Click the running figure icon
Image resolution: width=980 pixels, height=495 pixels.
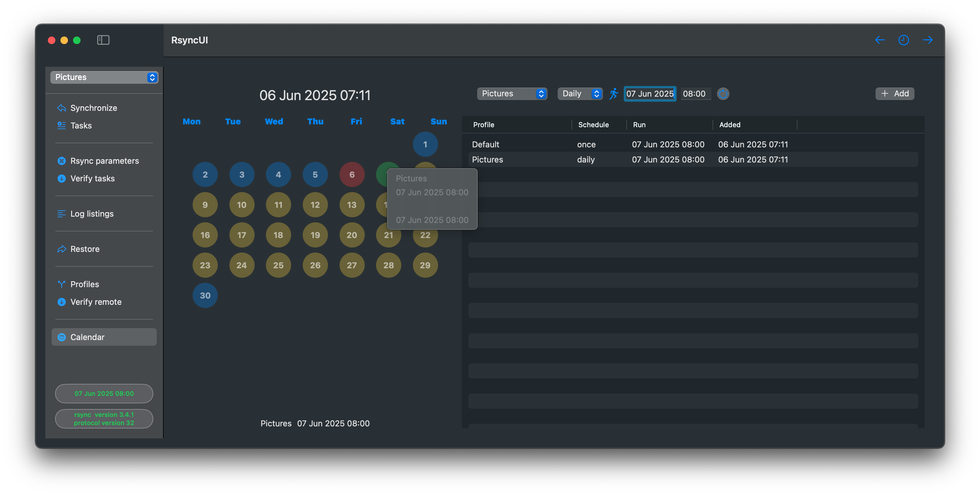(613, 94)
